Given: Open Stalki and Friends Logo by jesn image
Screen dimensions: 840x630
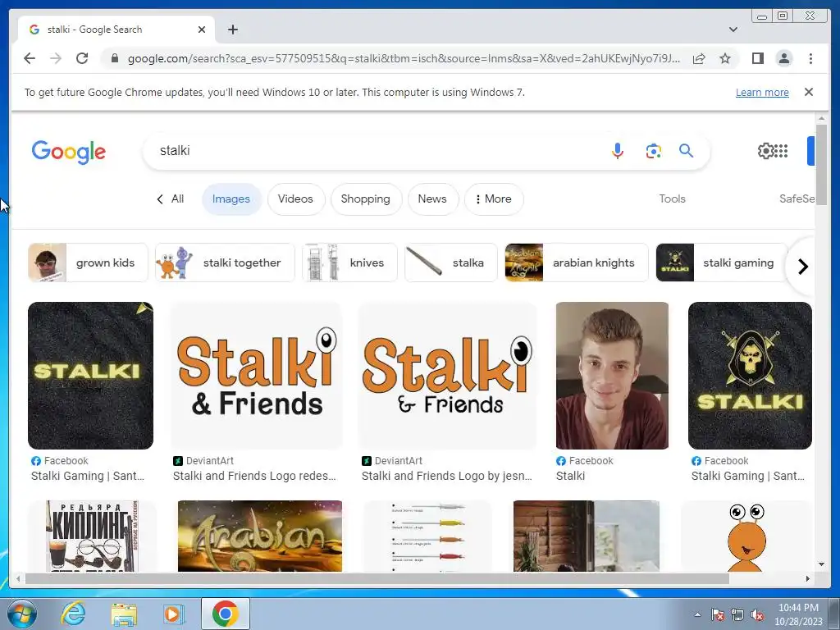Looking at the screenshot, I should [447, 376].
